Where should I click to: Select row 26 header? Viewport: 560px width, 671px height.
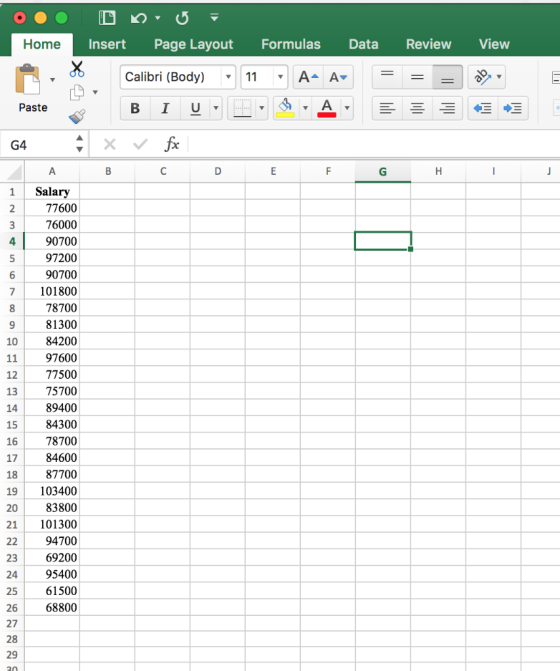12,608
